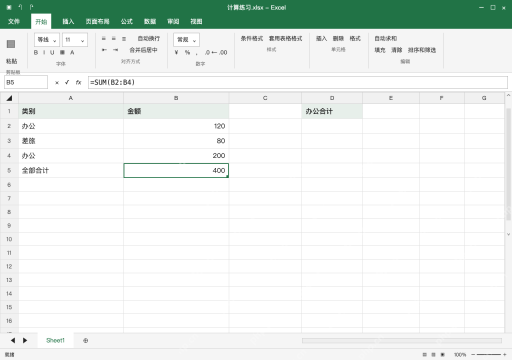Apply the ¥ currency format
The width and height of the screenshot is (512, 360).
[176, 52]
